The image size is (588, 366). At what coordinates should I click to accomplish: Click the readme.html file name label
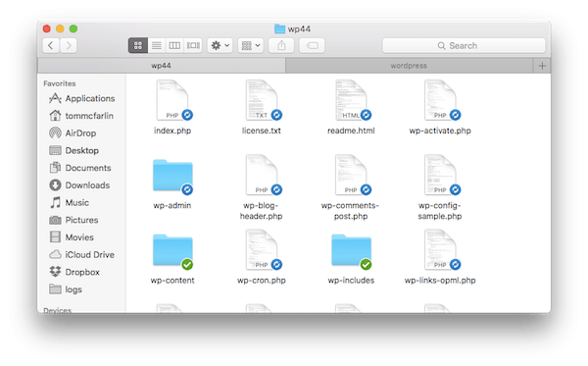click(x=351, y=131)
